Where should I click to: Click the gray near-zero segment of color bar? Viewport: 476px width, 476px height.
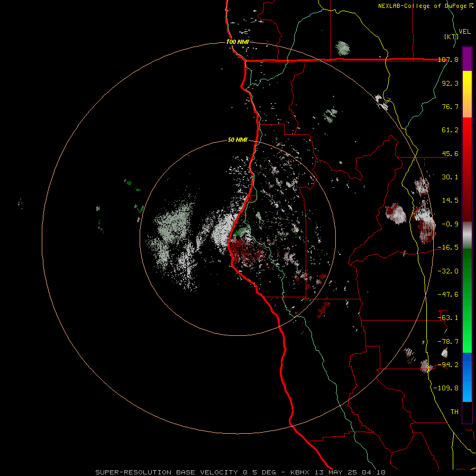(x=467, y=235)
